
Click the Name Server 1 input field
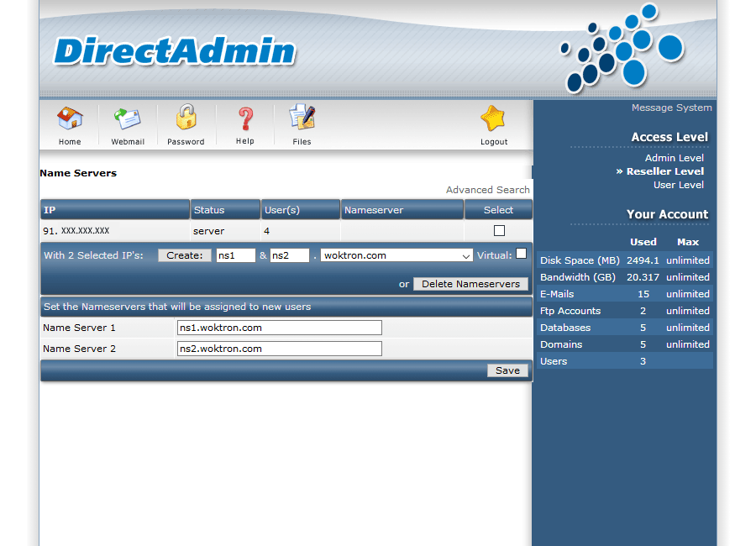(280, 328)
